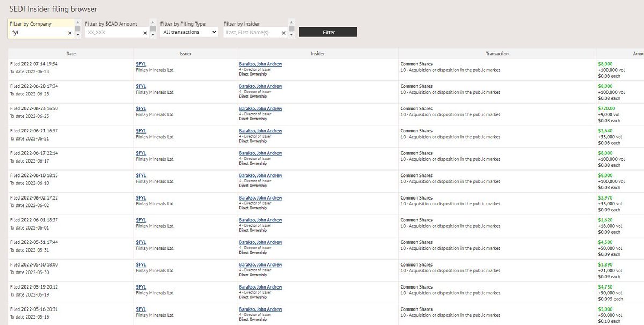Viewport: 644px width, 325px height.
Task: Click the '$0.095 each' price text
Action: point(610,299)
